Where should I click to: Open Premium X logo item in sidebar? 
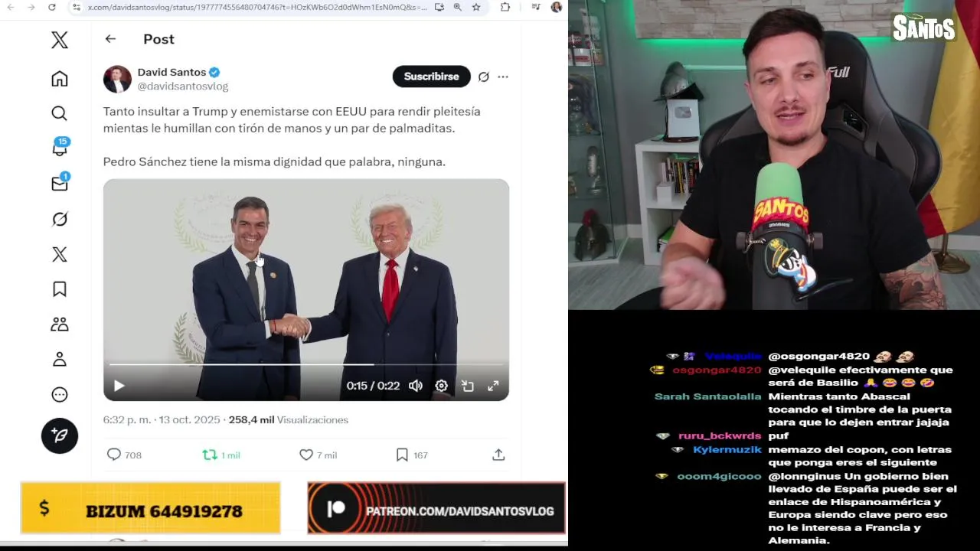click(59, 254)
